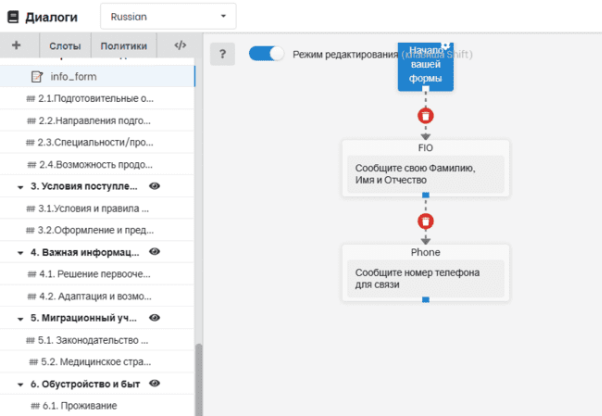
Task: Click the sidebar vertical scrollbar
Action: 198,380
